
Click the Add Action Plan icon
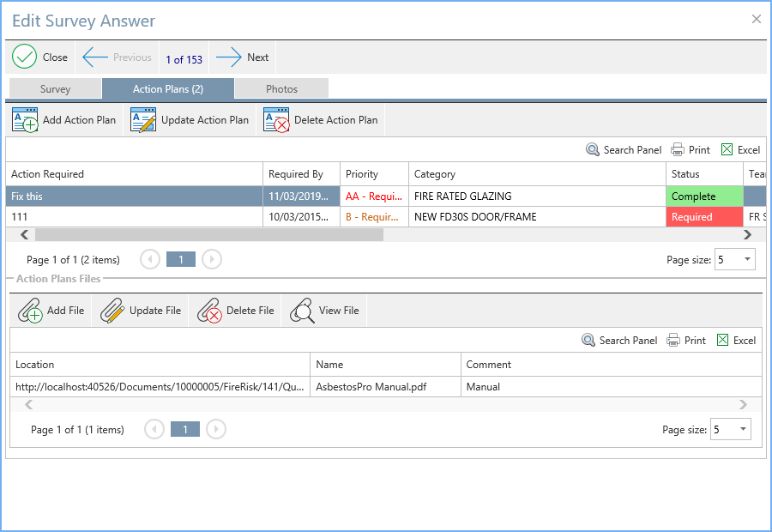[25, 120]
